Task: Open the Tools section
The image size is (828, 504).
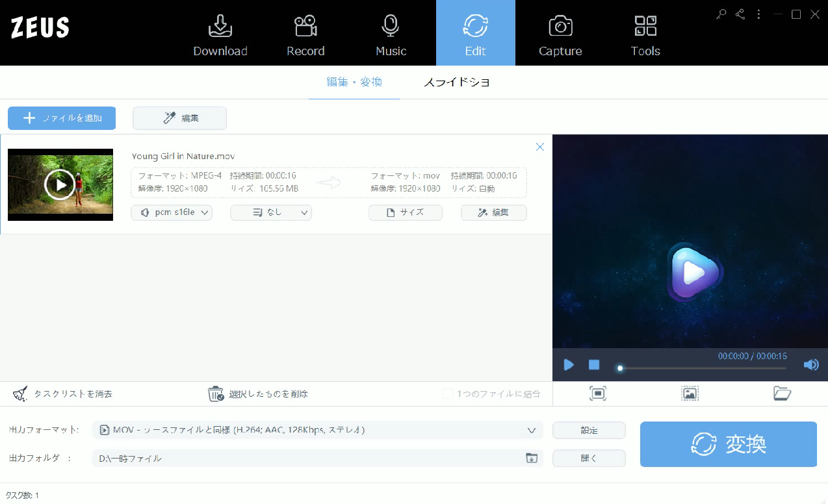Action: (645, 34)
